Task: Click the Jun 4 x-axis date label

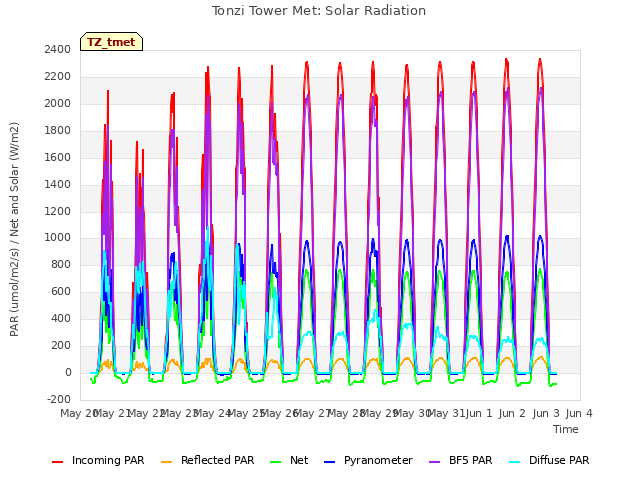Action: (x=579, y=413)
